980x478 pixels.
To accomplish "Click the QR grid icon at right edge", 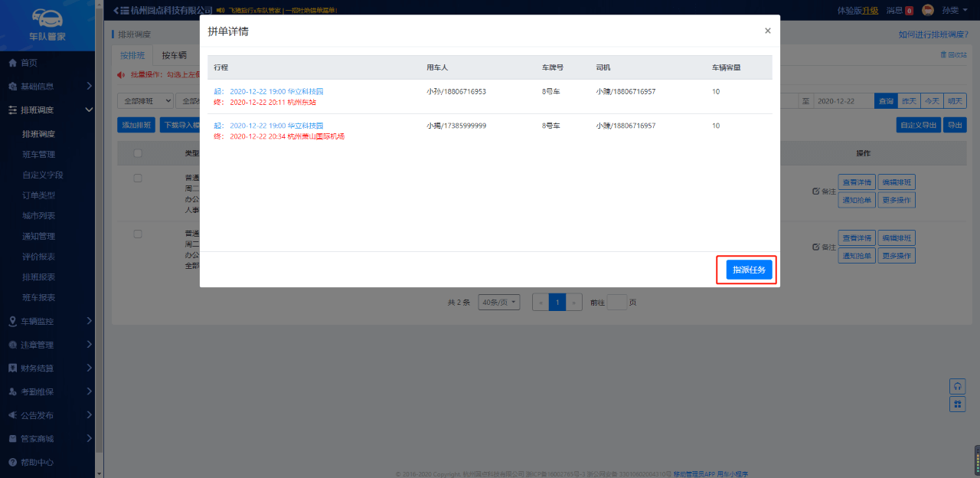I will (956, 404).
